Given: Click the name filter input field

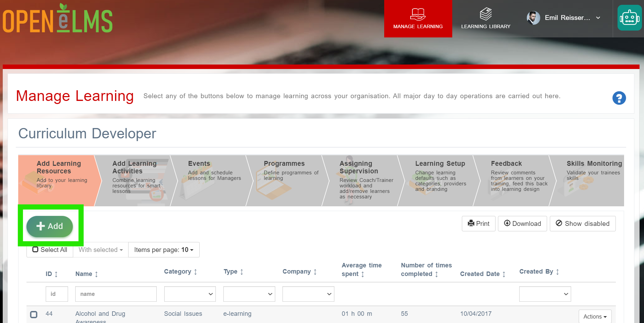Looking at the screenshot, I should point(116,294).
